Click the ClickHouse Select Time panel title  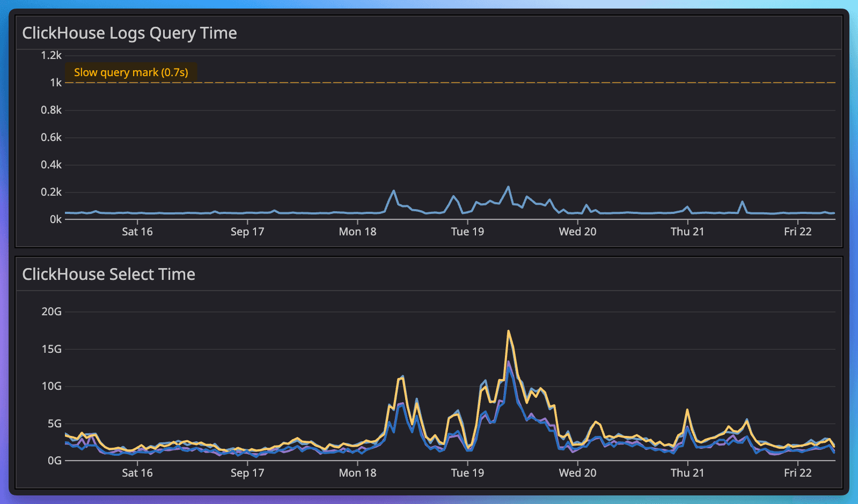click(108, 275)
